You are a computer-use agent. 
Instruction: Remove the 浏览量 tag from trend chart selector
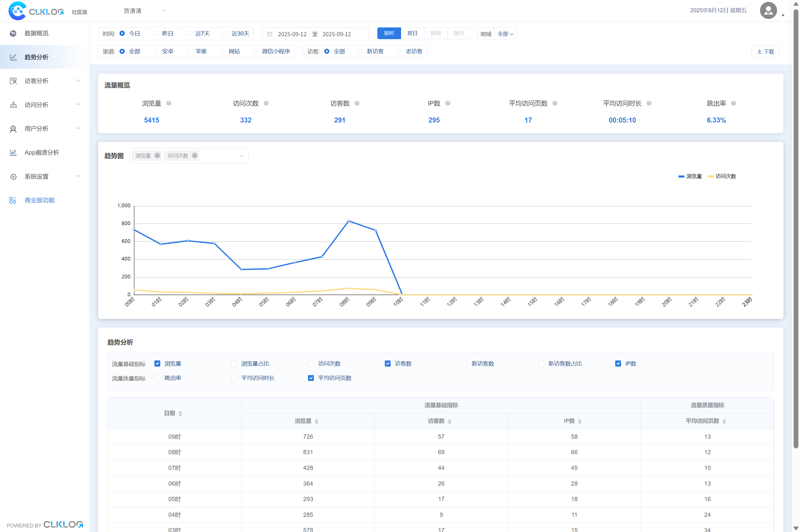[x=157, y=155]
